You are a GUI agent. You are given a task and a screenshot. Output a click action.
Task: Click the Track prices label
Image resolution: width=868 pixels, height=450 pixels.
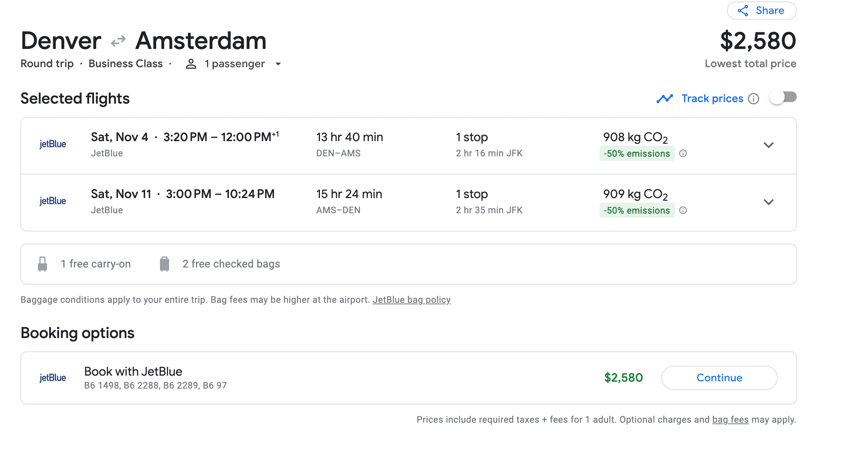click(x=712, y=99)
